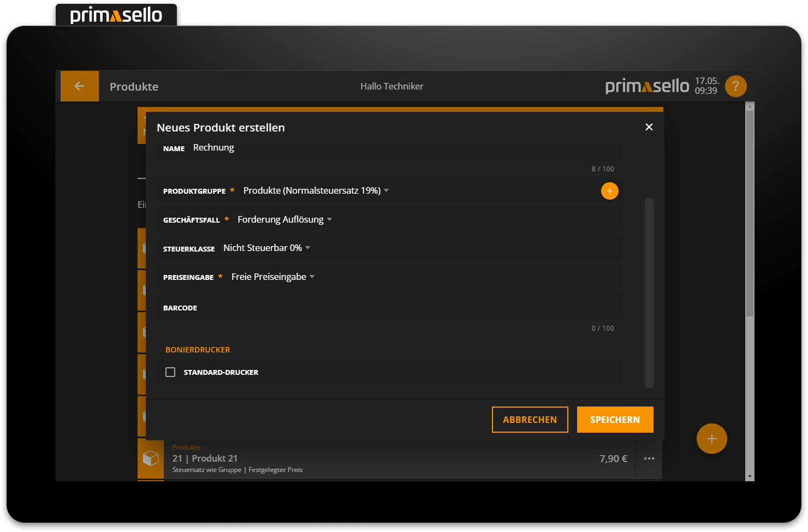Expand the Produktgruppe dropdown
The image size is (808, 532).
pos(316,191)
